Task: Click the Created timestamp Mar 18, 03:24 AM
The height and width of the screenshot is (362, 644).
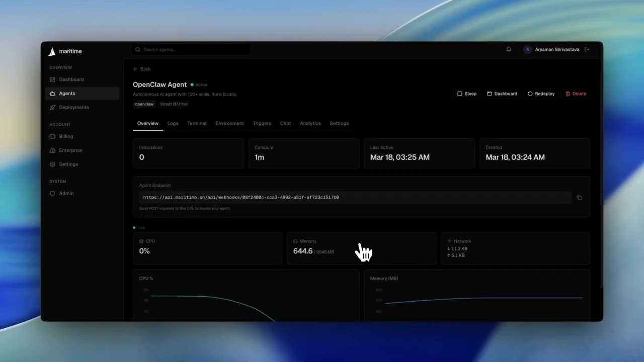Action: [x=515, y=157]
